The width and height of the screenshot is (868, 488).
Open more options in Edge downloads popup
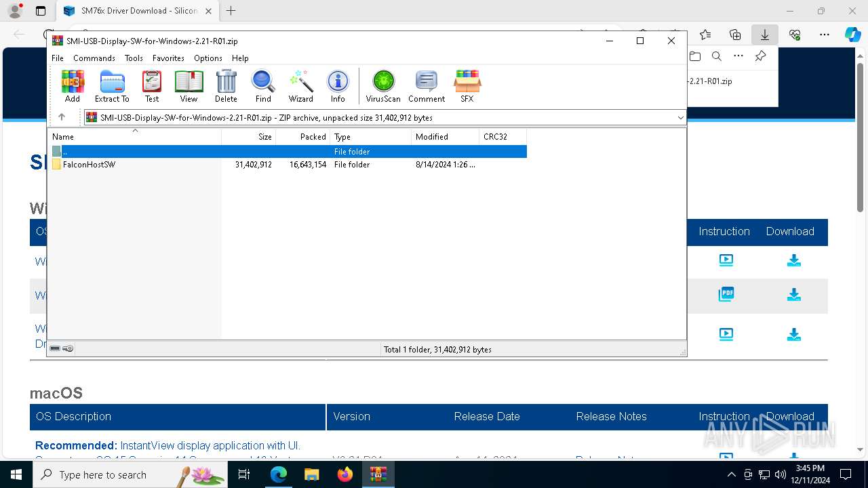click(738, 56)
